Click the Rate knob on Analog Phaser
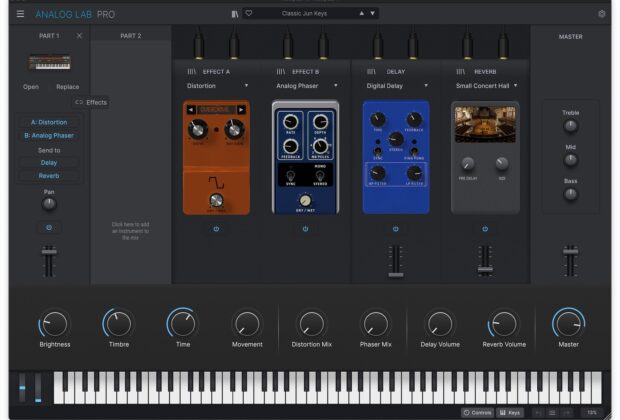620x420 pixels. pyautogui.click(x=291, y=122)
